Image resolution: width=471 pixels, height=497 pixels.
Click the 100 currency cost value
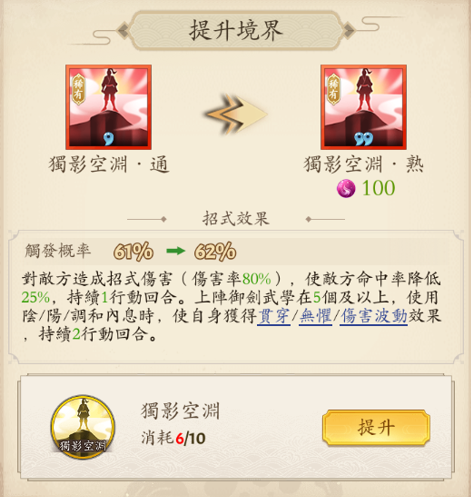[x=378, y=188]
